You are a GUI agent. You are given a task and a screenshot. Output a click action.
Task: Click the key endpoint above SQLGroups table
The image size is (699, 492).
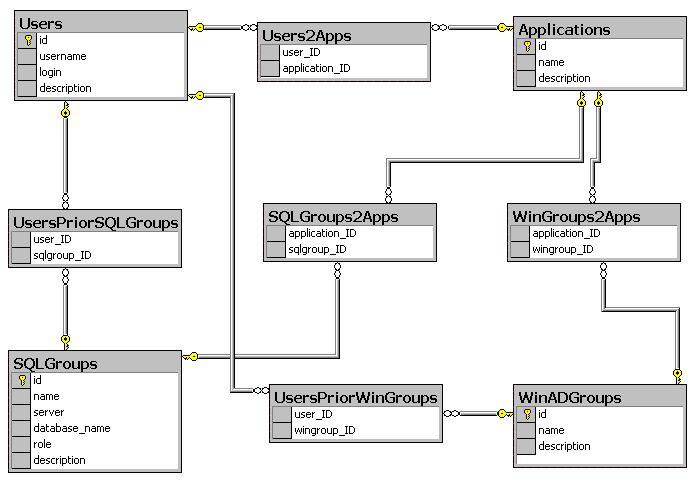(66, 342)
